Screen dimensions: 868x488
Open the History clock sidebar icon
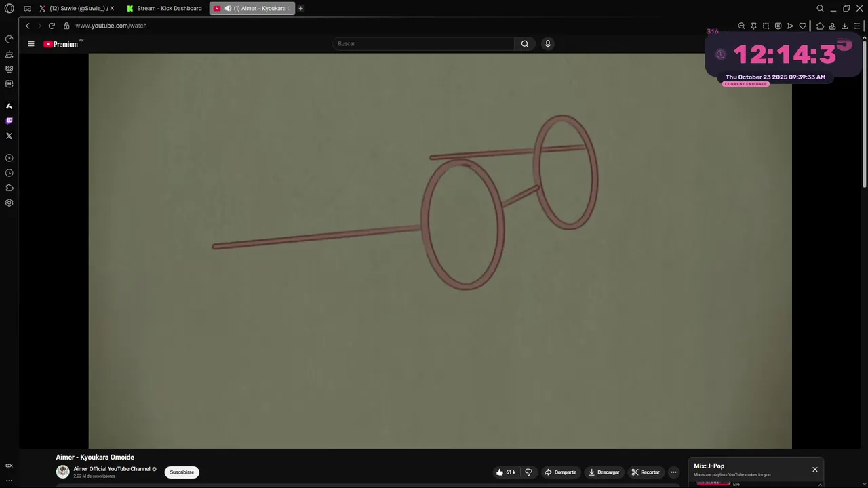click(x=9, y=173)
